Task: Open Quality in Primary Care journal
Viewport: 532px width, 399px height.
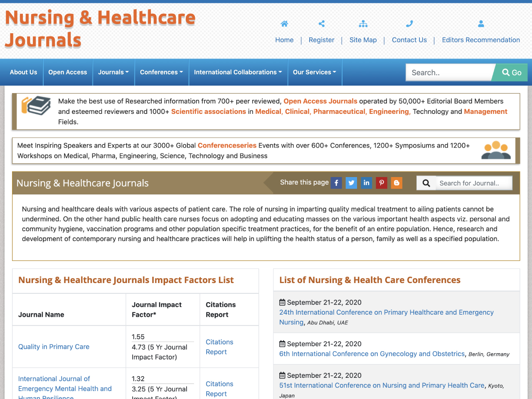Action: tap(54, 347)
